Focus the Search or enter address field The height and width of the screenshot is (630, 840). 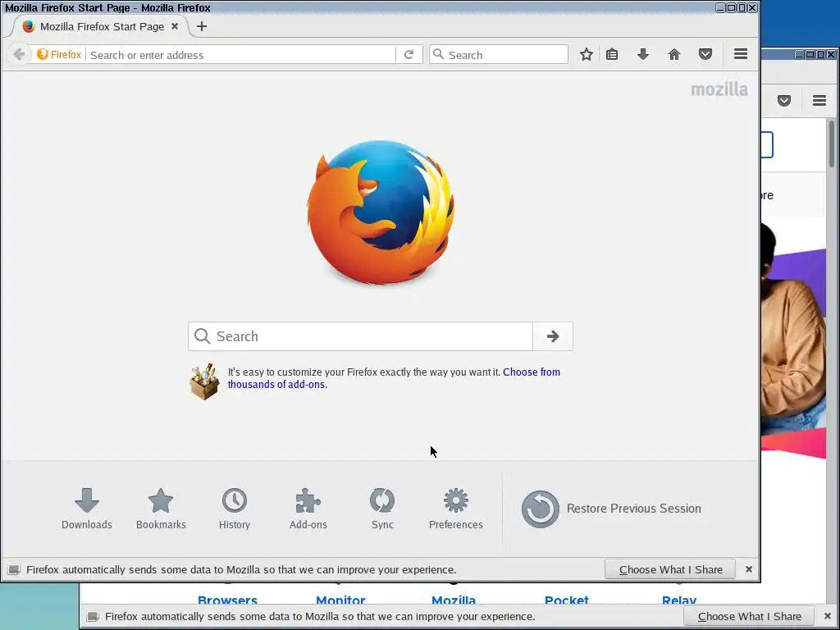click(x=242, y=55)
